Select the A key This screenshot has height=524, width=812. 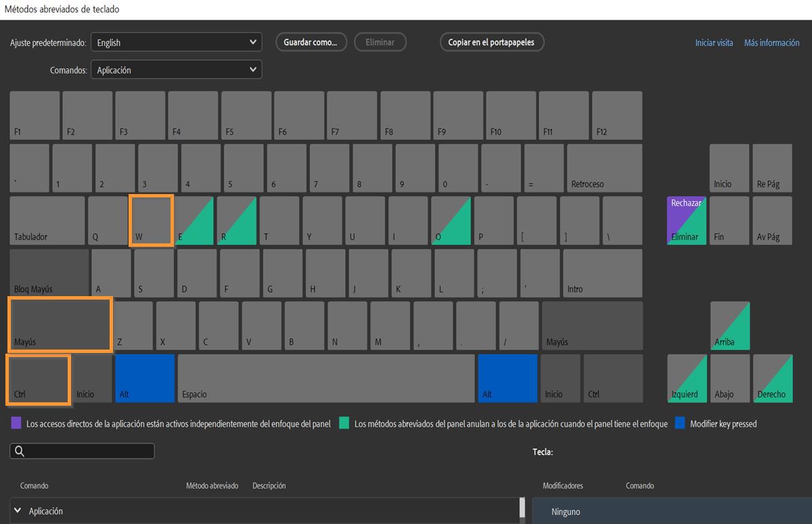[x=111, y=273]
